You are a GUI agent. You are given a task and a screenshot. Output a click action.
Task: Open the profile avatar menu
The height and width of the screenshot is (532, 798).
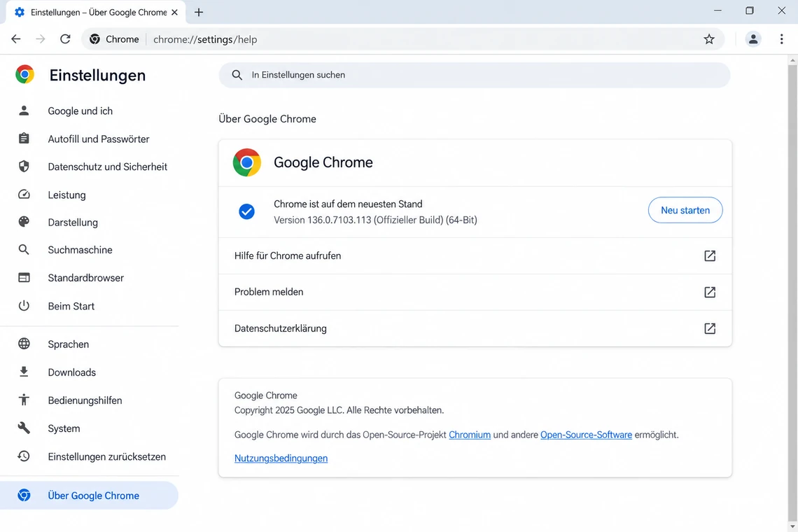tap(752, 39)
